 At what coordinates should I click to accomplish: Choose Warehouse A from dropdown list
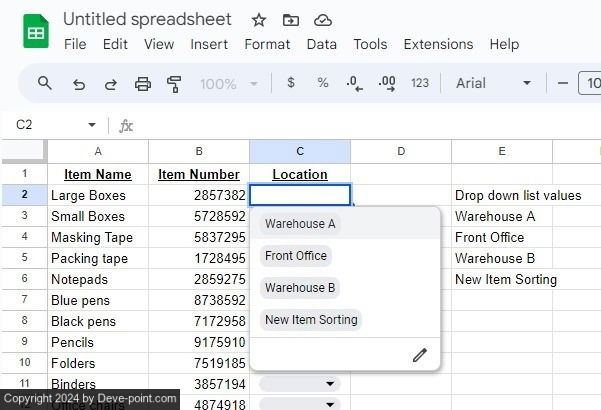coord(300,224)
